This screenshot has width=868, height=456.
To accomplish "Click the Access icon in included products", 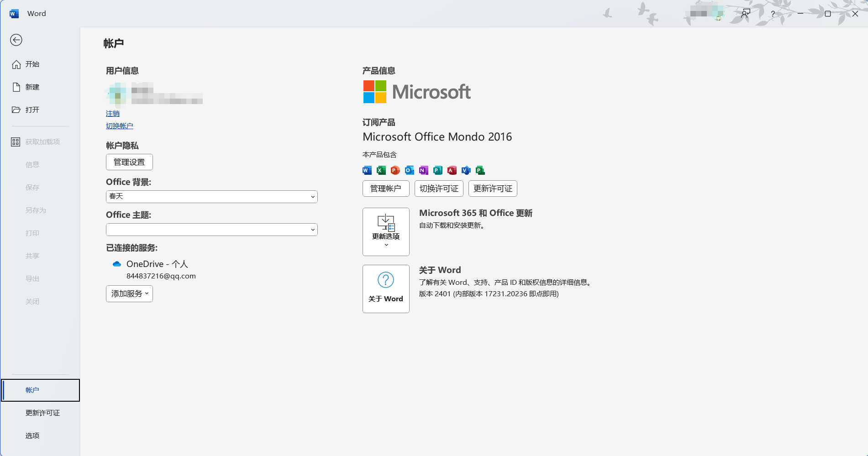I will point(452,171).
